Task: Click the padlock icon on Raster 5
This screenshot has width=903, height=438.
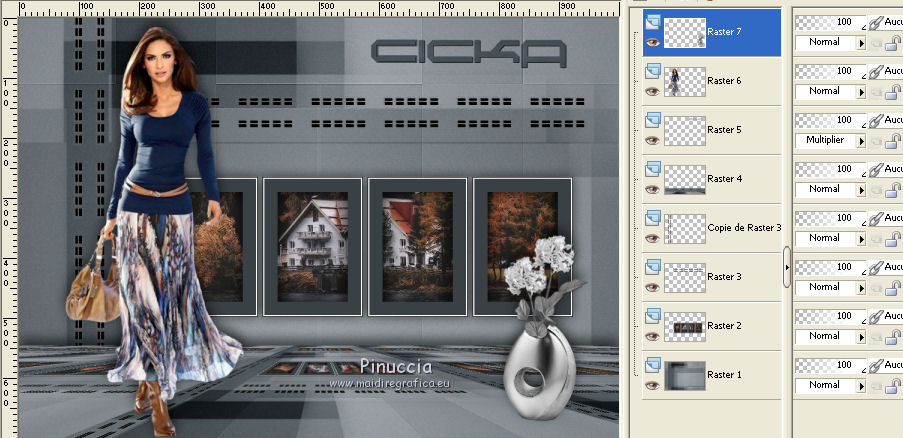Action: point(893,140)
